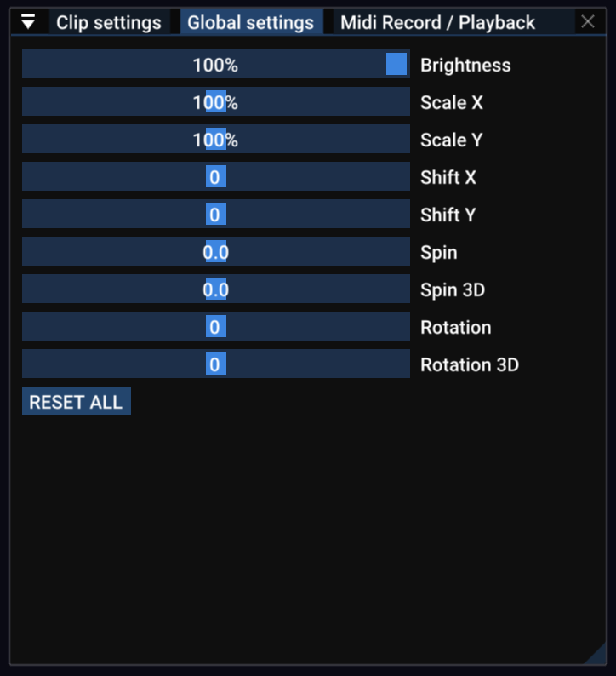616x676 pixels.
Task: Click the Shift X label
Action: click(448, 177)
